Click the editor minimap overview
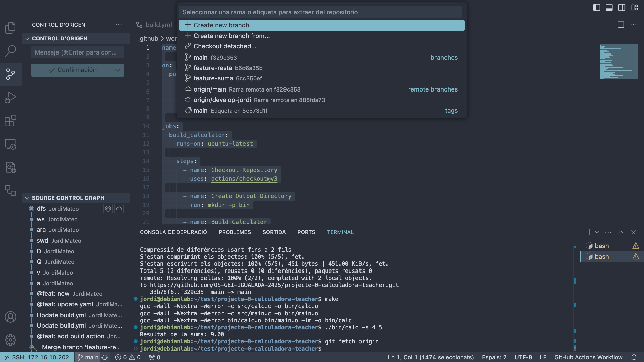The width and height of the screenshot is (644, 362). point(618,62)
